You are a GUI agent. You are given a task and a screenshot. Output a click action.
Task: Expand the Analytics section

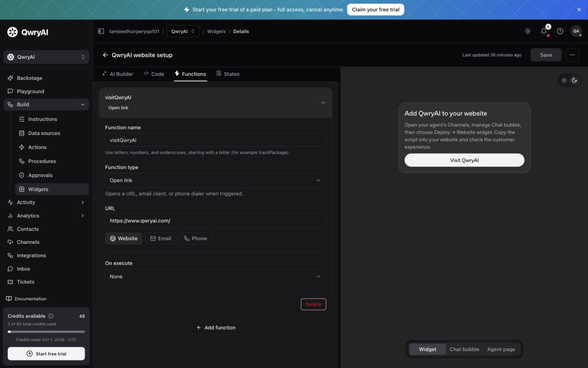[46, 216]
